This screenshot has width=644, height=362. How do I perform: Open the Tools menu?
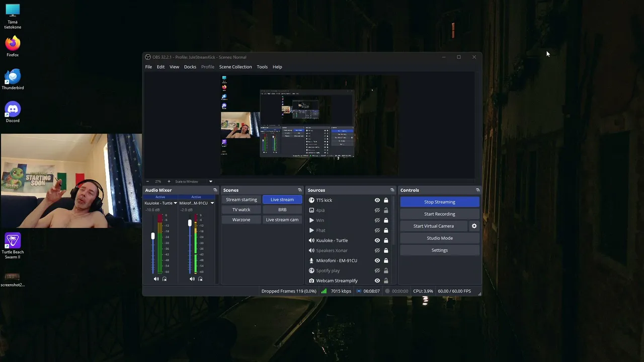tap(262, 67)
